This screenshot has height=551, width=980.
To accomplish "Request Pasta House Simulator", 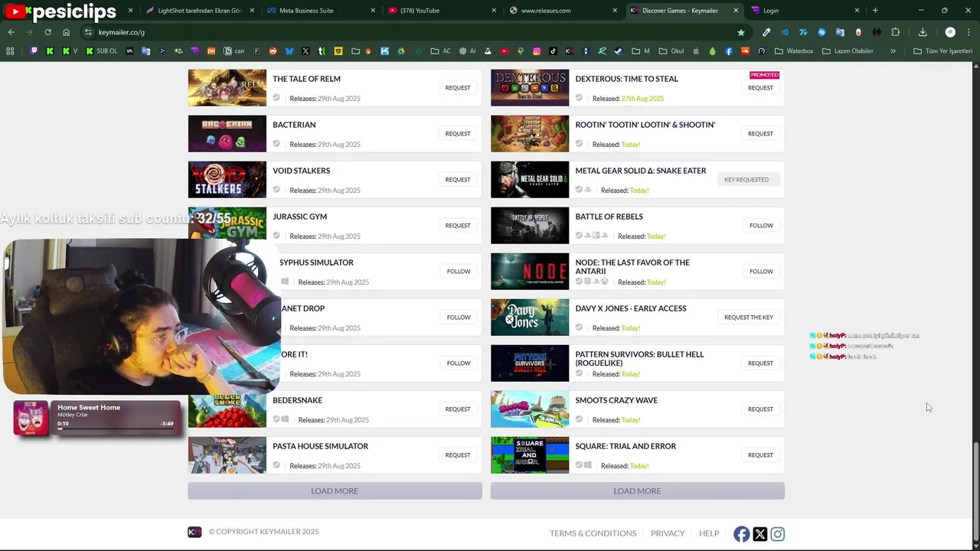I will pos(458,455).
